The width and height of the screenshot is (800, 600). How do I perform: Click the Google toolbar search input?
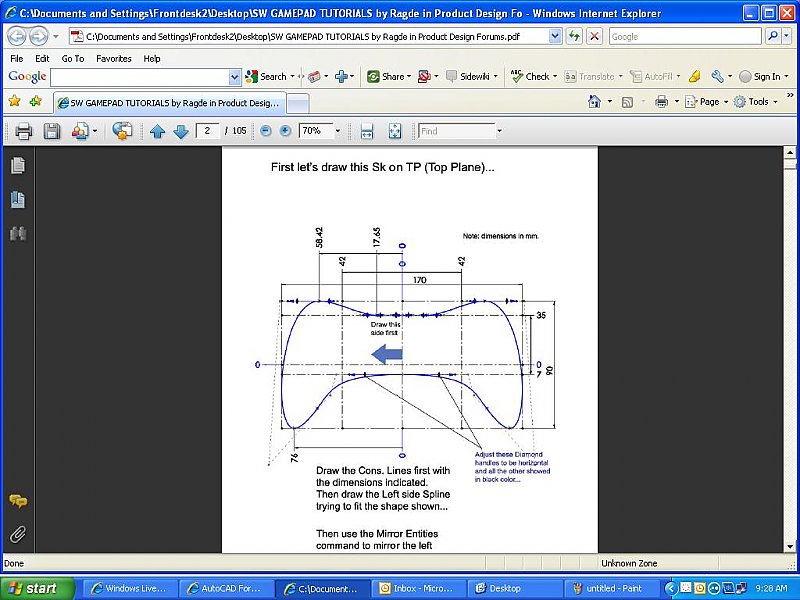pos(140,77)
